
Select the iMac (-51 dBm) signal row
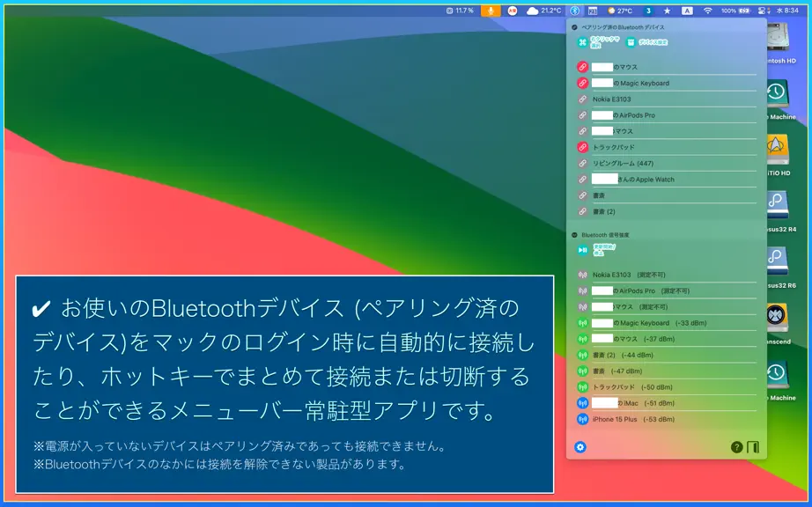pyautogui.click(x=667, y=403)
